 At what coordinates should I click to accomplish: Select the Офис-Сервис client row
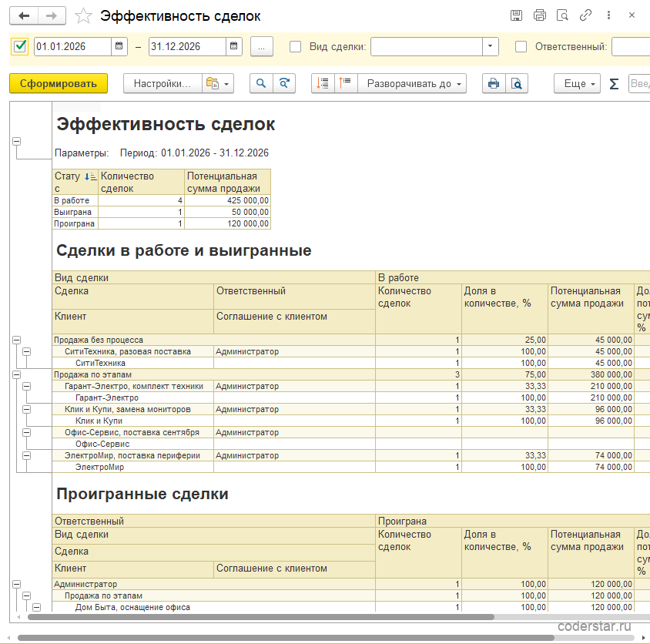(133, 444)
